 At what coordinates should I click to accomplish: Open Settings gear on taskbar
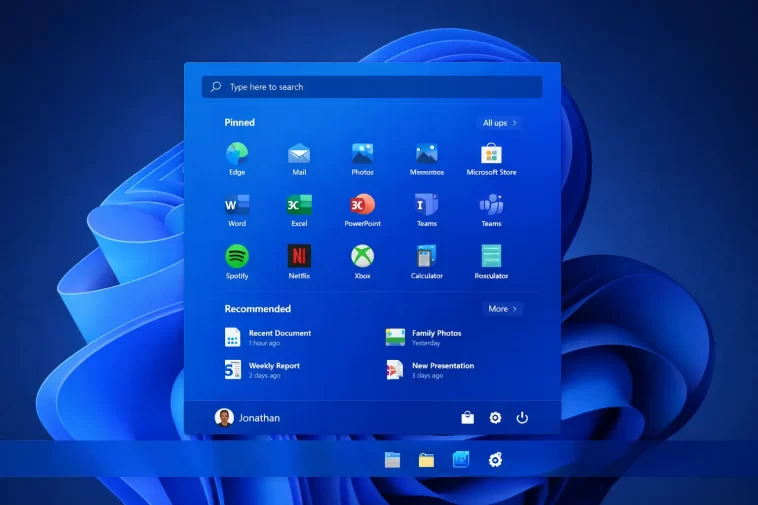(x=495, y=460)
